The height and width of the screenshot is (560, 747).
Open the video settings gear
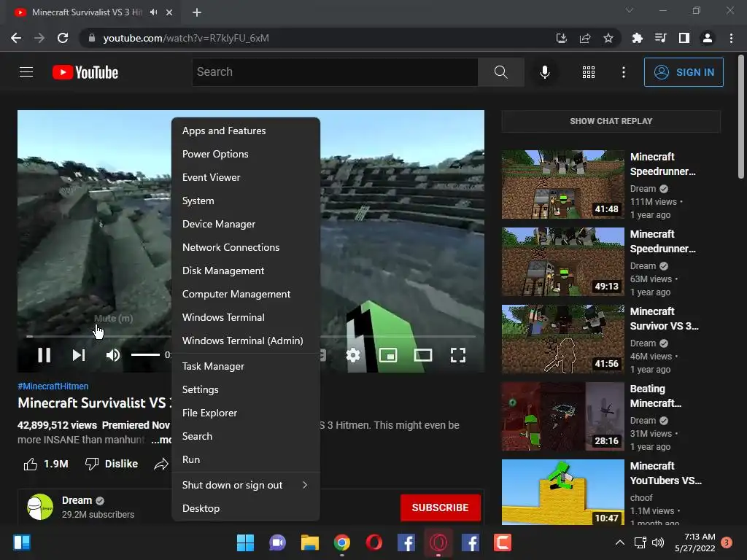tap(353, 355)
